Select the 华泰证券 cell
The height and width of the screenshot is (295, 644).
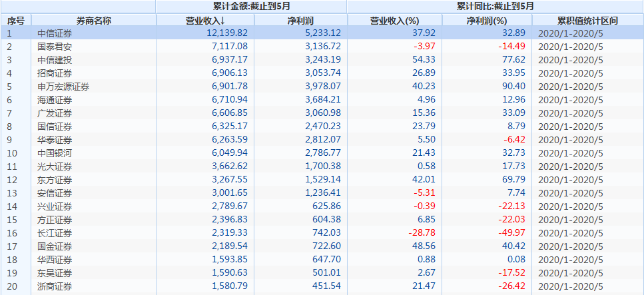point(55,140)
